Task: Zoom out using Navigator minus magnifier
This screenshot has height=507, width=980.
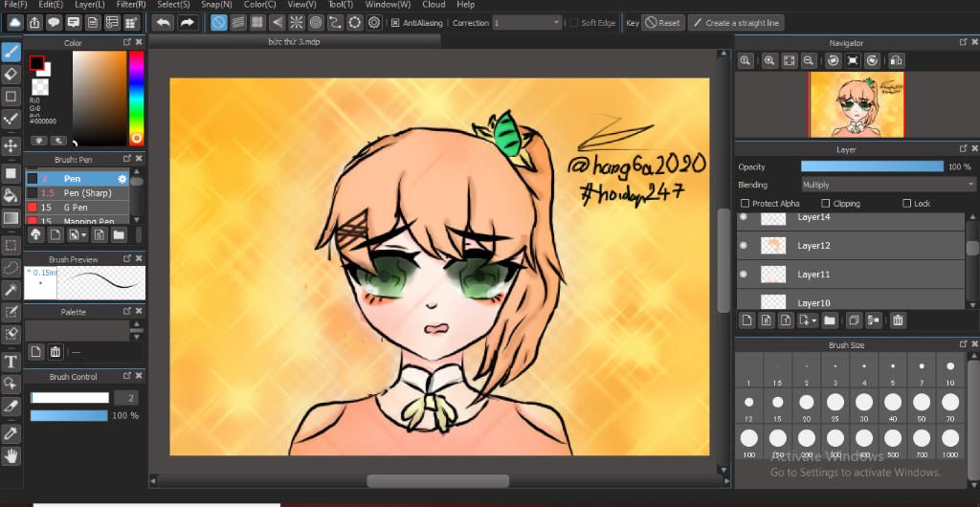Action: 809,60
